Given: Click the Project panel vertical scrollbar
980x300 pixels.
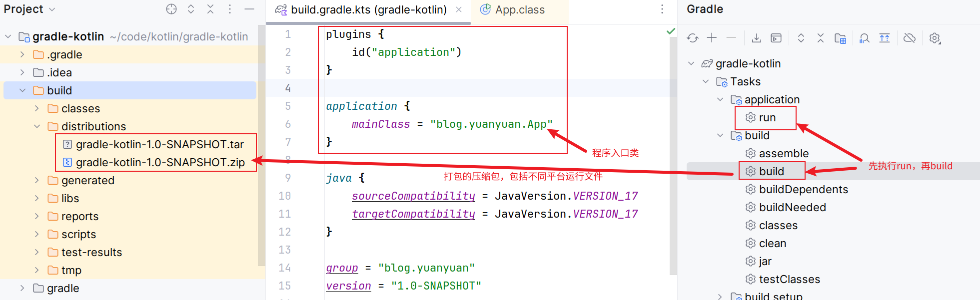Looking at the screenshot, I should click(261, 145).
